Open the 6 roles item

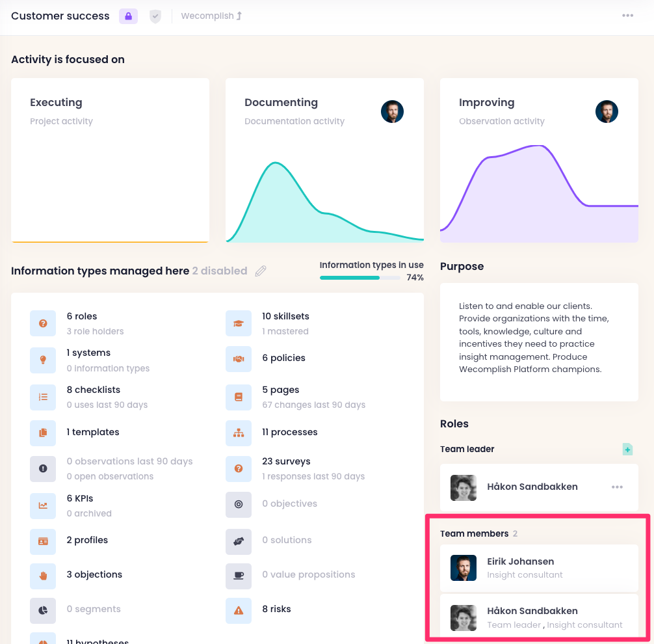(x=82, y=317)
